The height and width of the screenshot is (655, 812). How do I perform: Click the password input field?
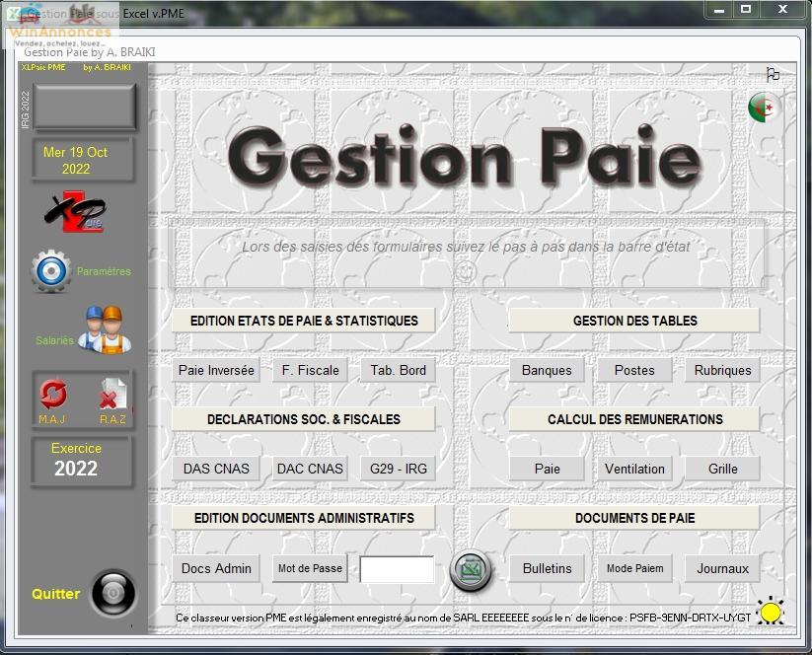click(x=397, y=569)
